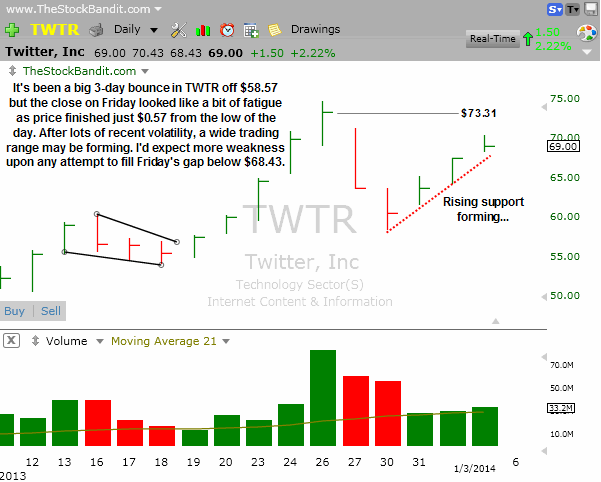Click the blue S share icon

click(x=555, y=9)
